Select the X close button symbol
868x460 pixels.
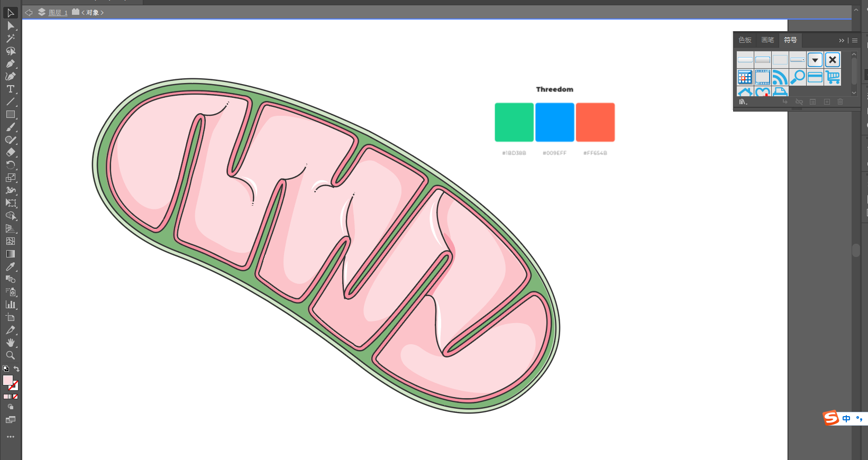point(833,60)
